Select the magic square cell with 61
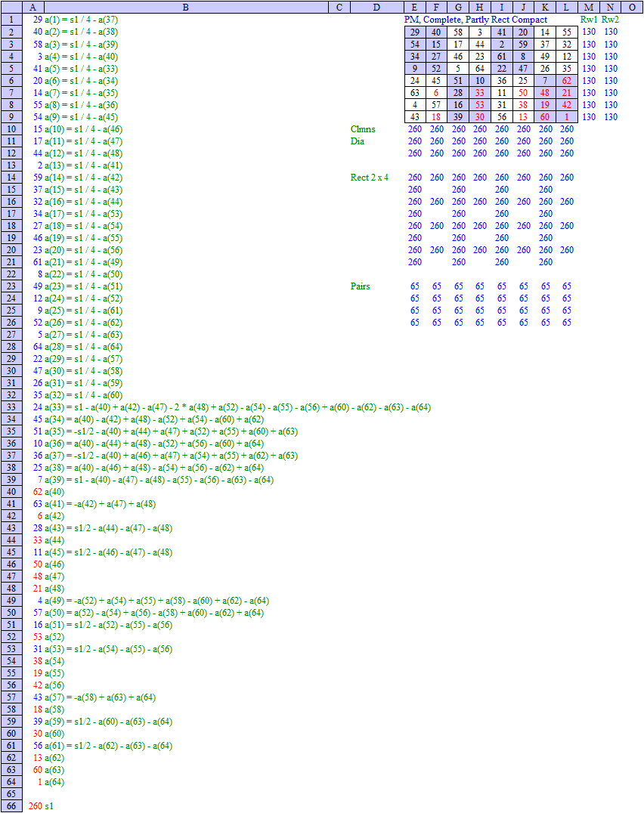This screenshot has width=644, height=813. tap(501, 57)
